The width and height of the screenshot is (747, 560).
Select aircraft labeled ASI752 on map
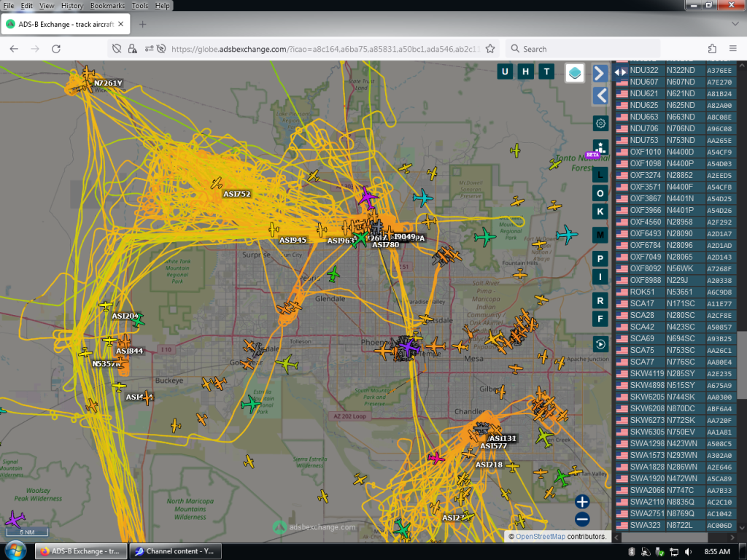pos(217,183)
